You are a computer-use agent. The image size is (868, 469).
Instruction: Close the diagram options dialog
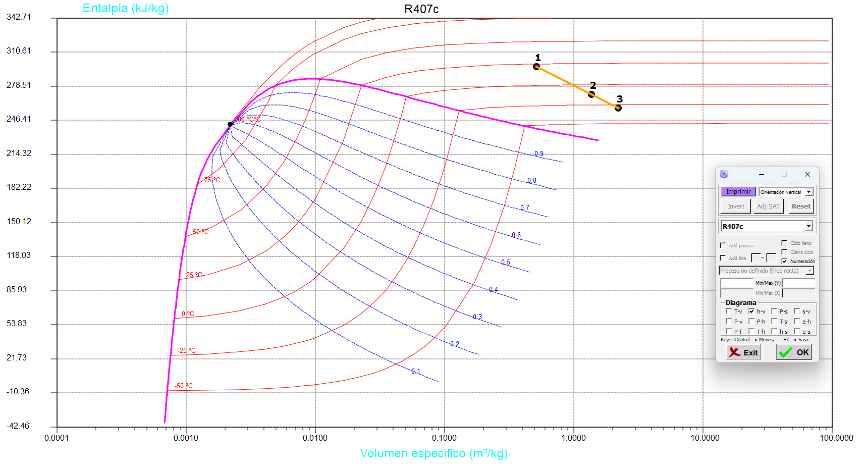tap(807, 174)
